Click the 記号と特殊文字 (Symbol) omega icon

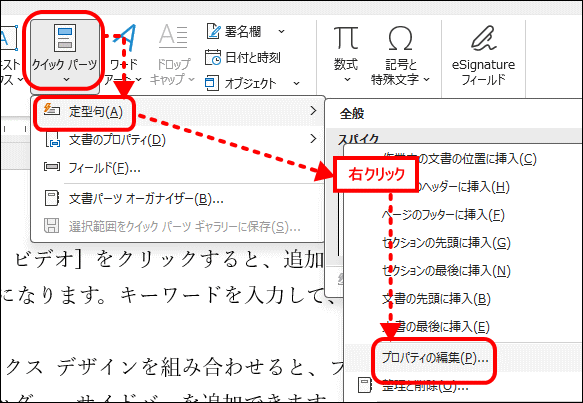click(400, 38)
